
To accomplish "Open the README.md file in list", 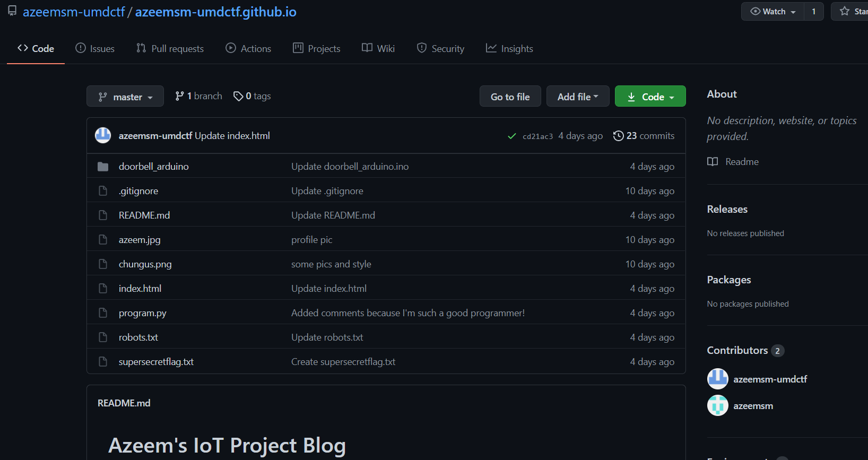I will pyautogui.click(x=144, y=215).
